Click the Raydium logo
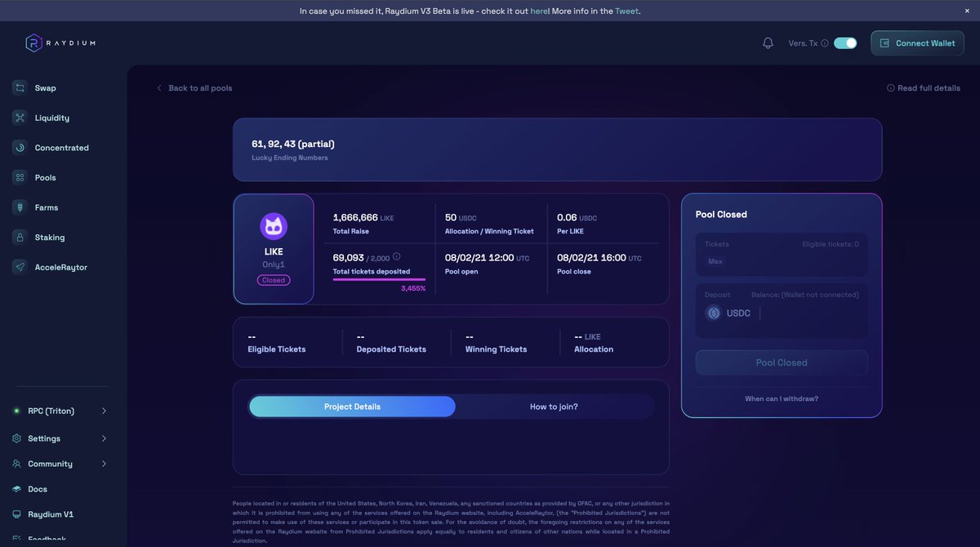The height and width of the screenshot is (547, 980). [60, 43]
